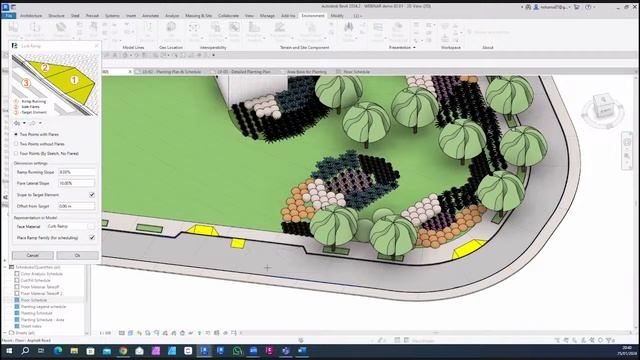The image size is (640, 360).
Task: Select Cut/Fill Schedule in project browser
Action: (36, 280)
